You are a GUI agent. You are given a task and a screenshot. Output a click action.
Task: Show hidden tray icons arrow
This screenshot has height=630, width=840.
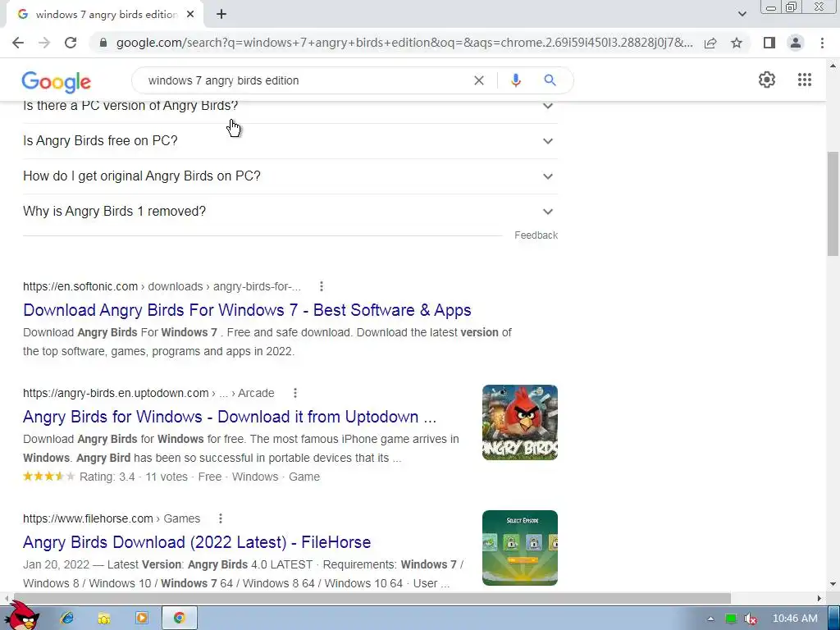coord(710,619)
